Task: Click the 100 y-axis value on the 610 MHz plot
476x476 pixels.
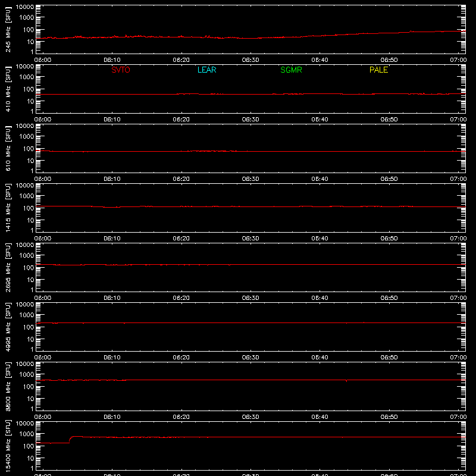Action: [x=29, y=149]
